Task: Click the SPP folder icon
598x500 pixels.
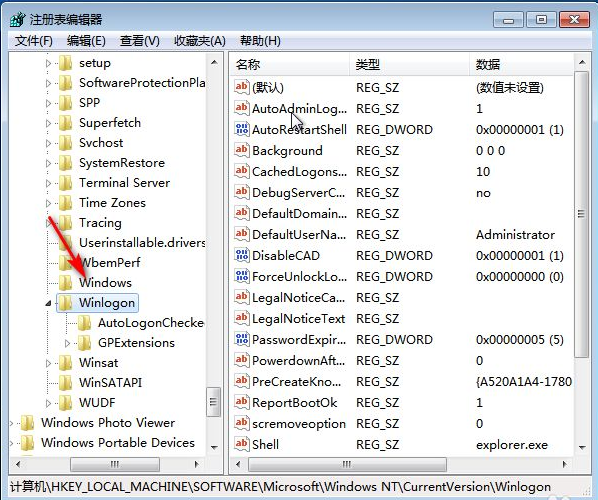Action: (x=66, y=103)
